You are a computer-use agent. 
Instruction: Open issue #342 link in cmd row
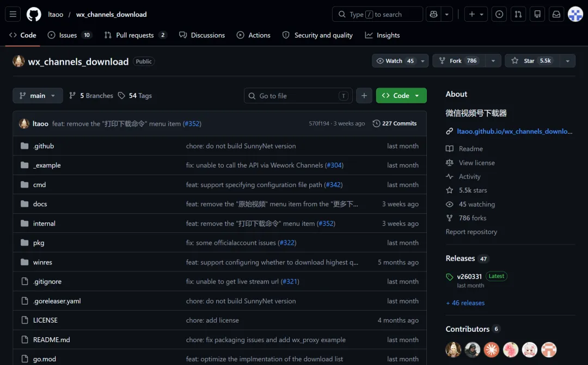coord(333,185)
